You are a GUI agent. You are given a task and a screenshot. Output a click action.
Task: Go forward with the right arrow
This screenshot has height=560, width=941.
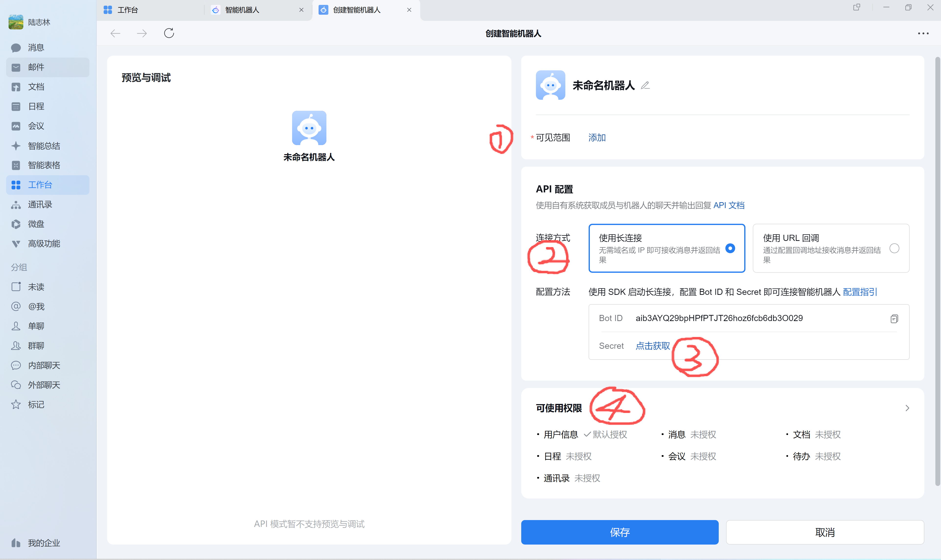click(142, 34)
